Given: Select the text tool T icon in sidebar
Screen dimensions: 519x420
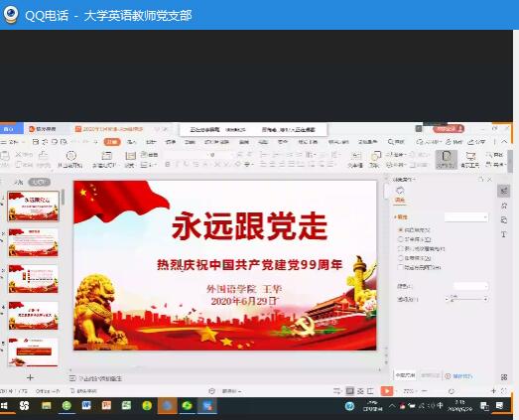Looking at the screenshot, I should coord(504,234).
